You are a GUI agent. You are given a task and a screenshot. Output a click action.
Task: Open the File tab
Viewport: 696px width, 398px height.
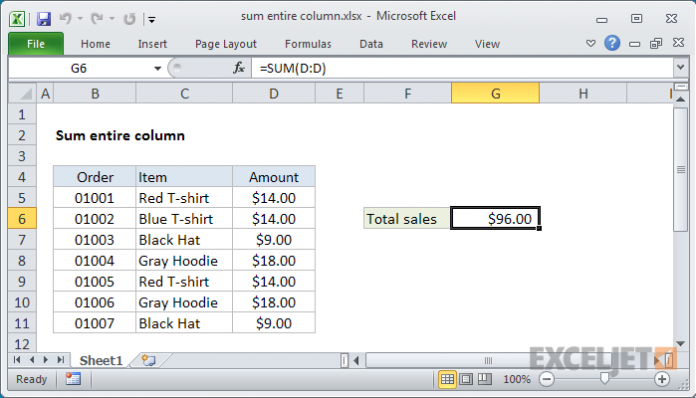coord(36,44)
